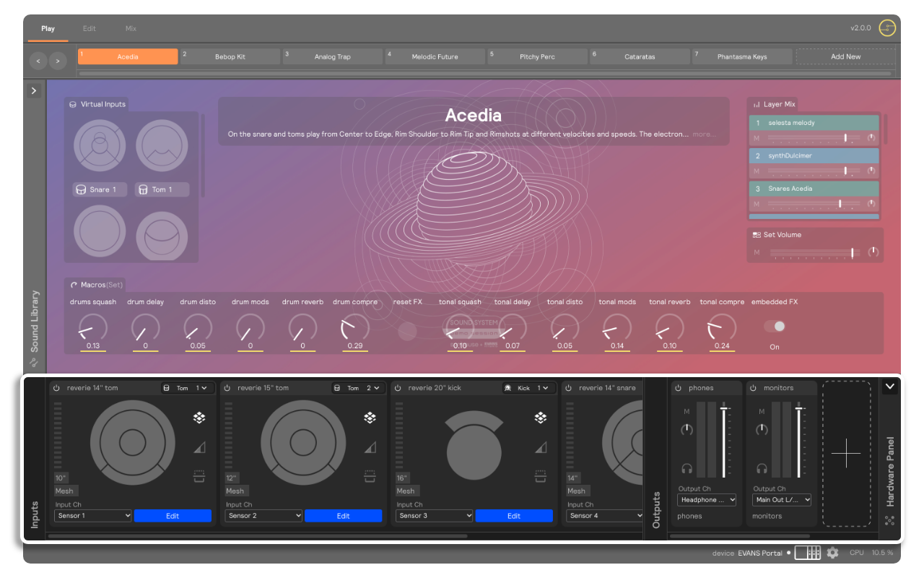Viewport: 924px width, 578px height.
Task: Click the threshold ramp icon on reverie 20" kick
Action: tap(540, 448)
